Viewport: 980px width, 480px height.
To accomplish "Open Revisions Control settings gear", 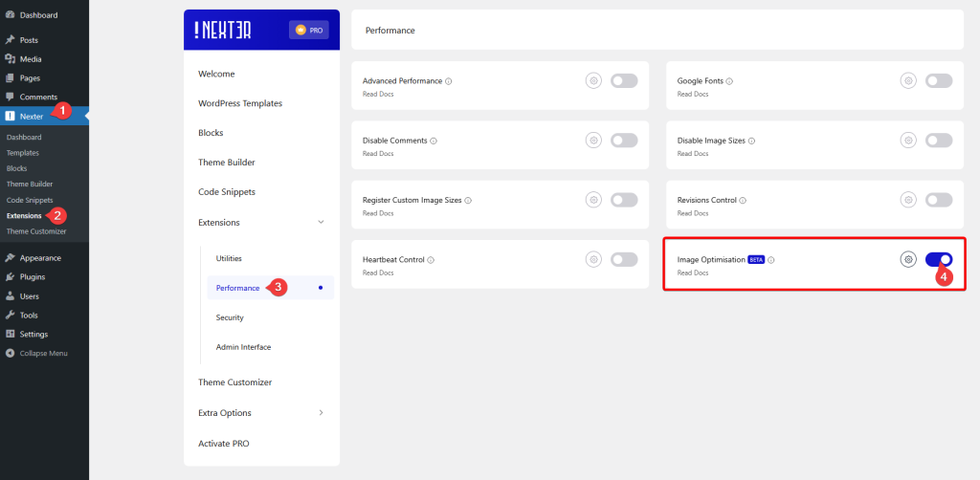I will coord(908,200).
